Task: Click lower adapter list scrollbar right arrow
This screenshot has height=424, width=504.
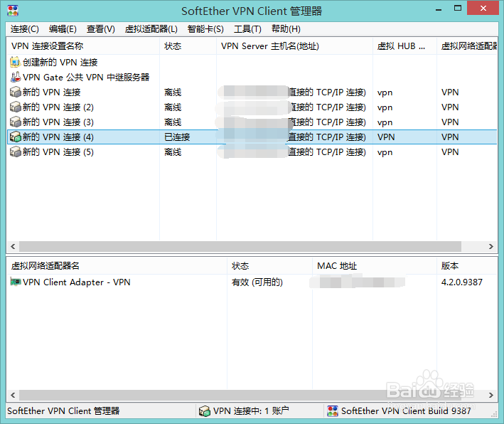Action: (x=491, y=395)
